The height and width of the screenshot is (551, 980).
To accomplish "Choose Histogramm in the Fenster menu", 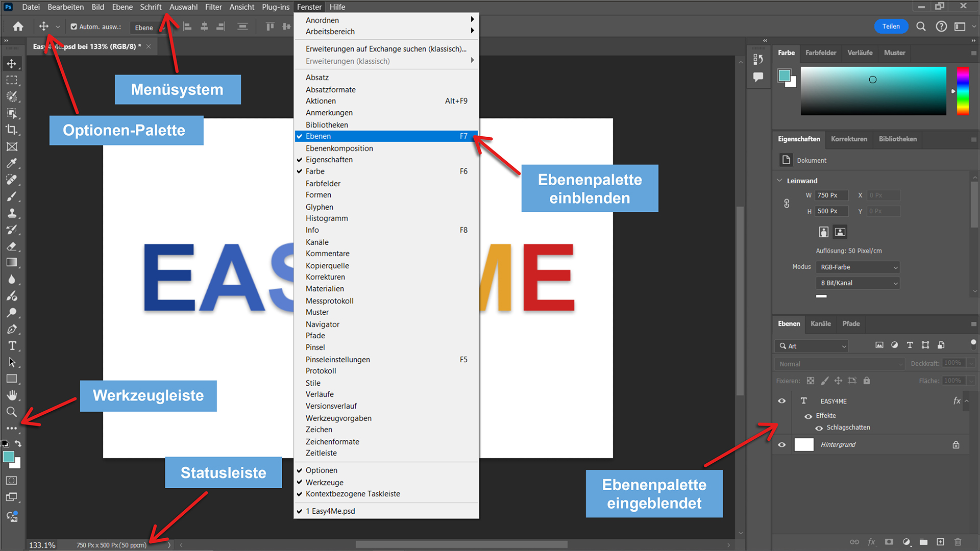I will point(386,218).
